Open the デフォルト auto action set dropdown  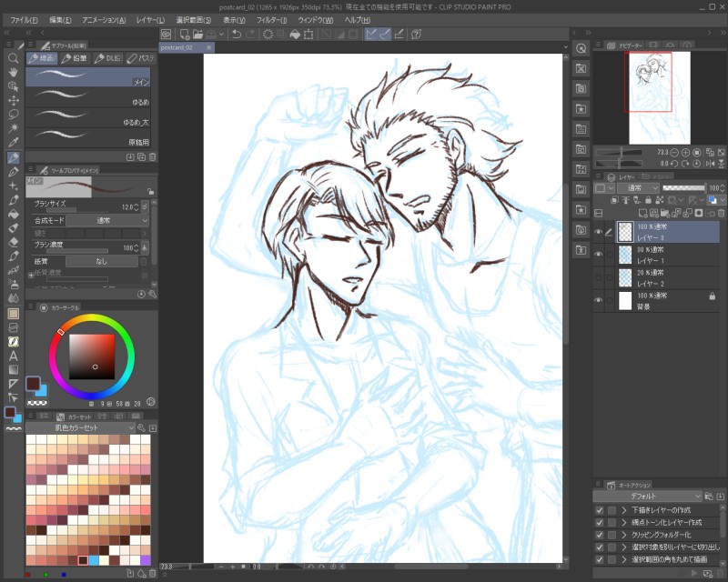pyautogui.click(x=647, y=497)
